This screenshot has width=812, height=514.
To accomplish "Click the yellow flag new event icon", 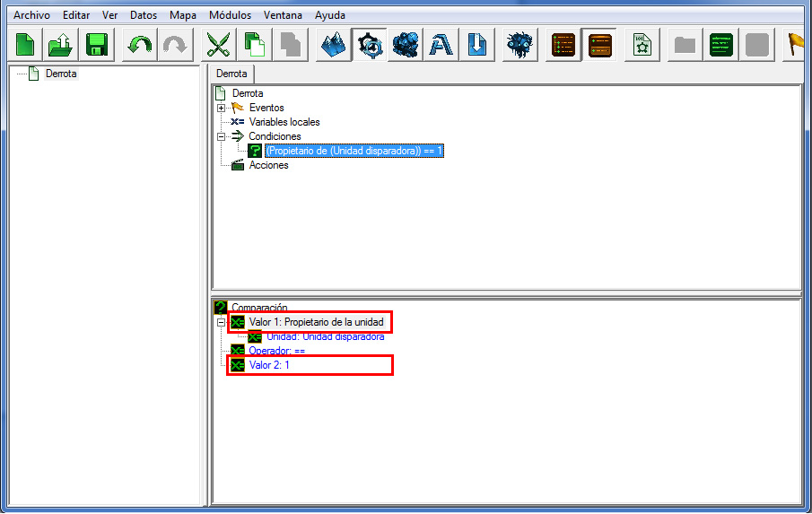I will tap(796, 45).
